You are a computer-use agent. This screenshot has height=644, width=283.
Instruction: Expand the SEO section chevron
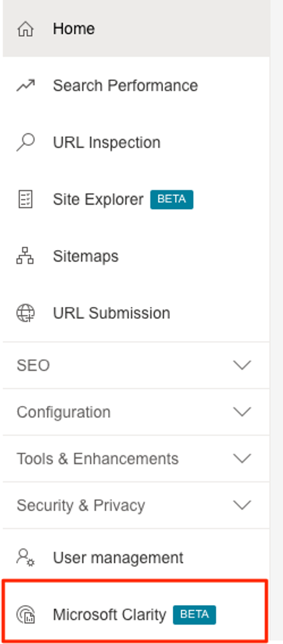242,365
